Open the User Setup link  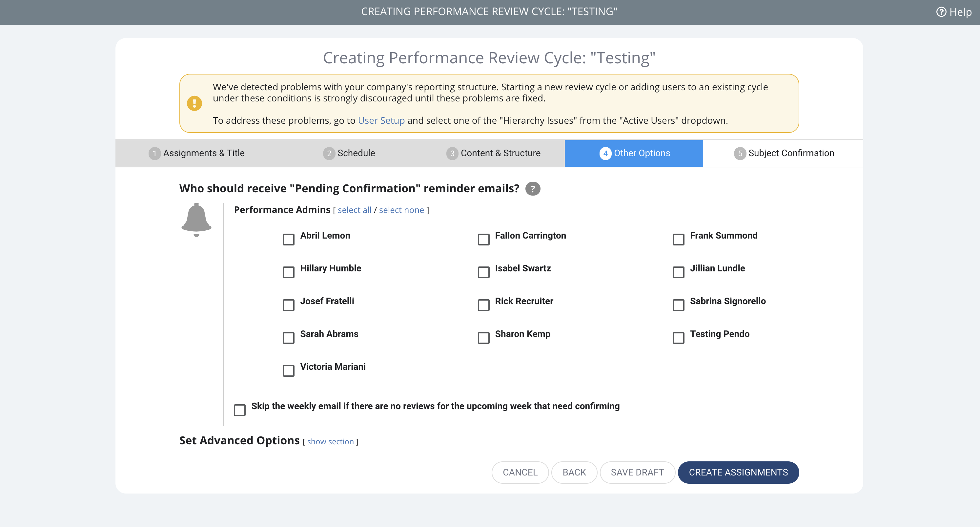pyautogui.click(x=381, y=121)
